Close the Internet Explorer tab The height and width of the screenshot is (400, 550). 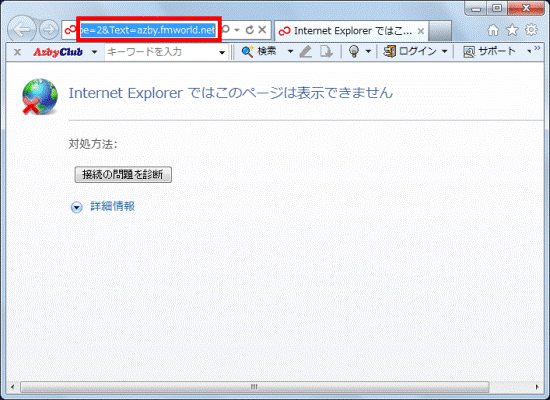click(421, 31)
